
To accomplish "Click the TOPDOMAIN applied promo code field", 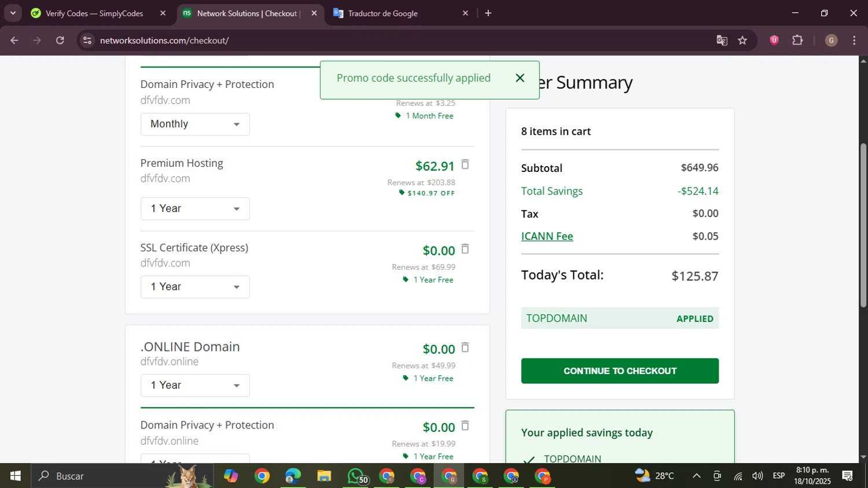I will [620, 318].
